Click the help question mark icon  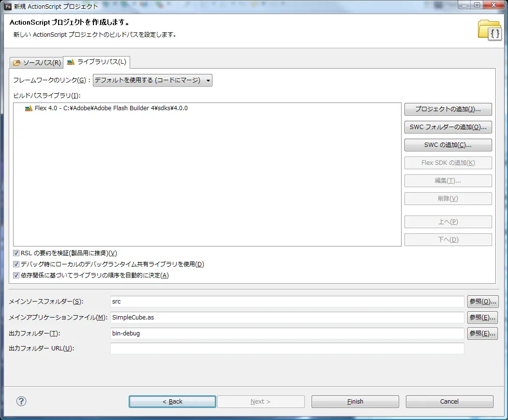click(x=21, y=401)
